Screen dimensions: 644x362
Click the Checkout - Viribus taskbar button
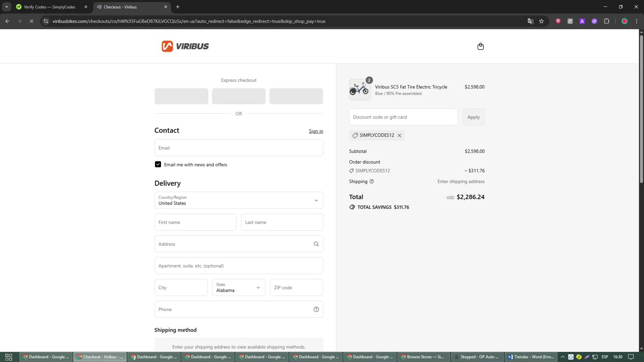100,357
